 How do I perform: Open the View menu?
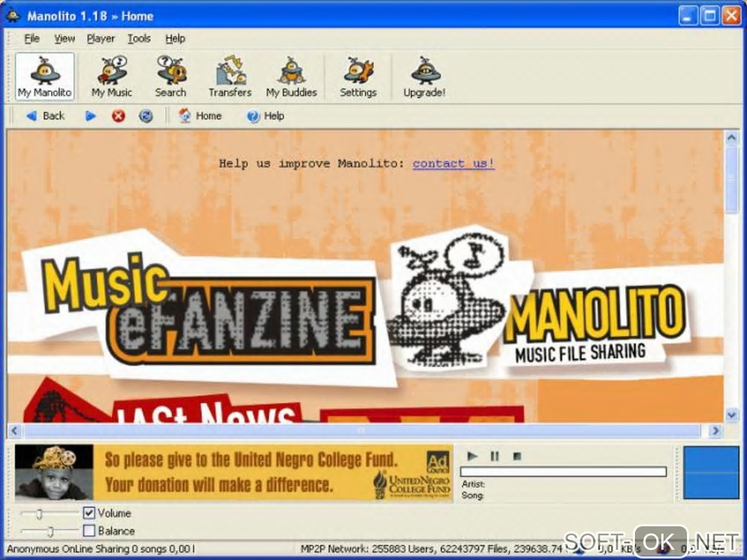tap(64, 39)
